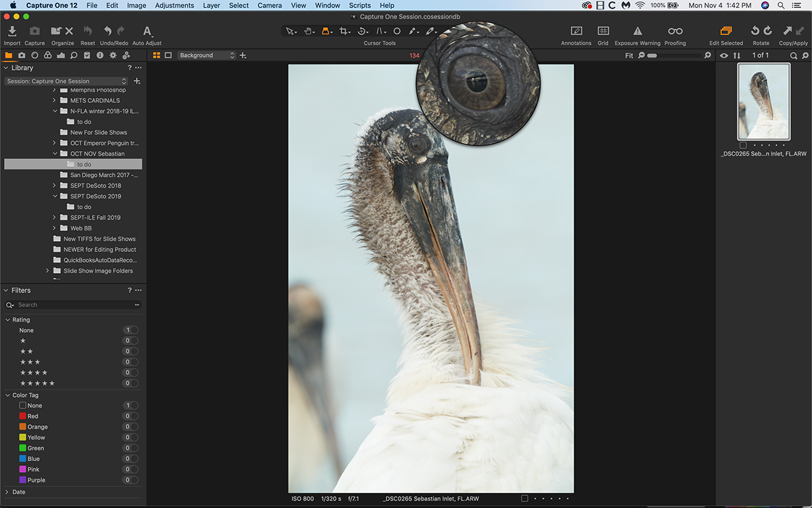Open the Capture camera tool
Viewport: 812px width, 508px height.
(35, 31)
